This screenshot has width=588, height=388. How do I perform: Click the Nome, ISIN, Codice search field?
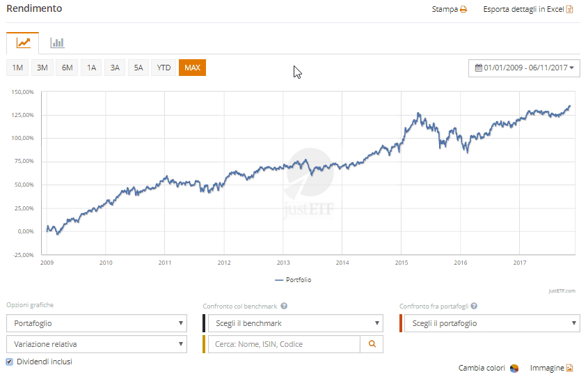tap(284, 343)
